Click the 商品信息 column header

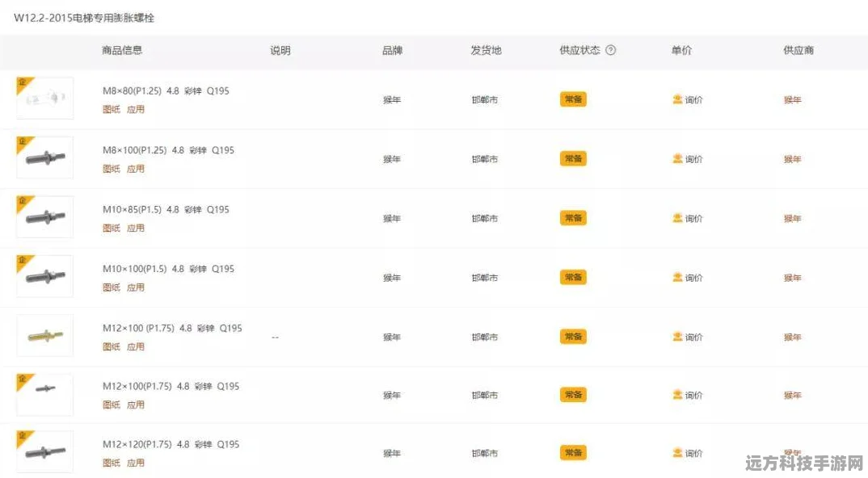pyautogui.click(x=122, y=50)
